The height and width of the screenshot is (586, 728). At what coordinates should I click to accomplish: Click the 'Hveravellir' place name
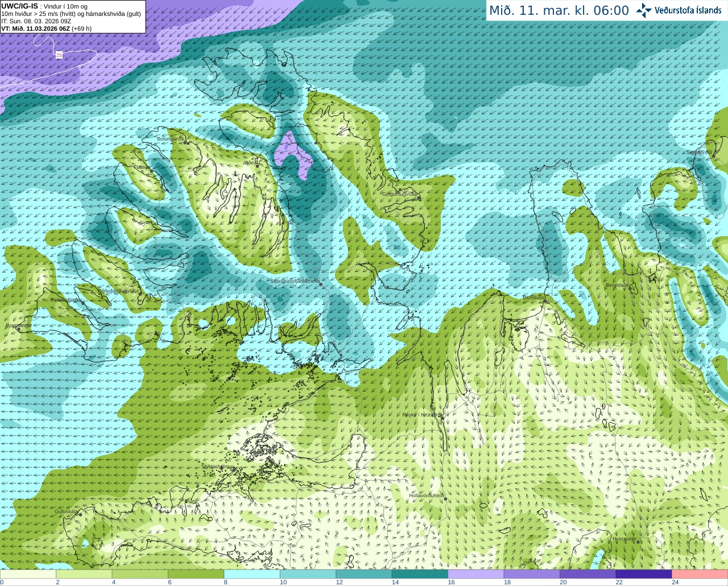[624, 538]
